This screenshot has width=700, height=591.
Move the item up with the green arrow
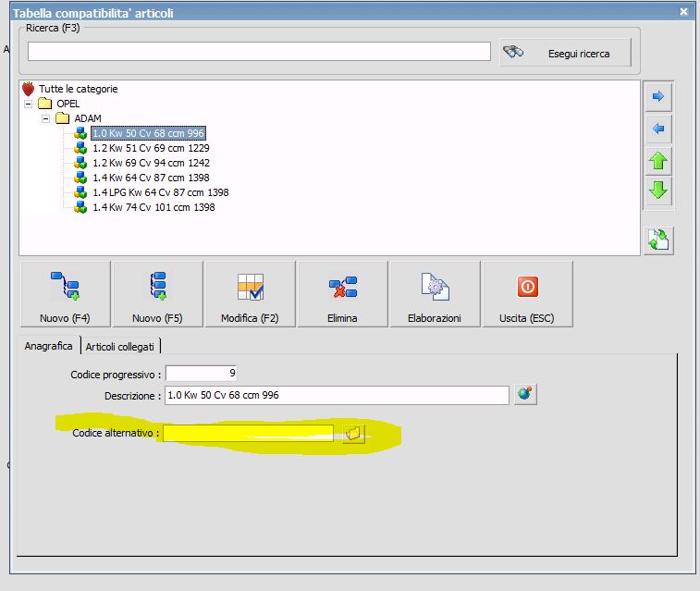click(658, 161)
